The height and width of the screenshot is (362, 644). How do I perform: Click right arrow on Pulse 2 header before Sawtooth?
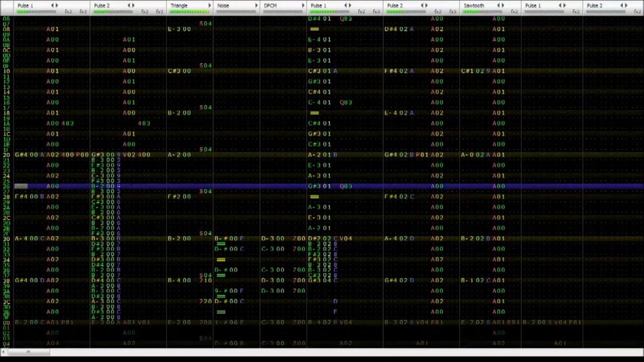tap(427, 6)
